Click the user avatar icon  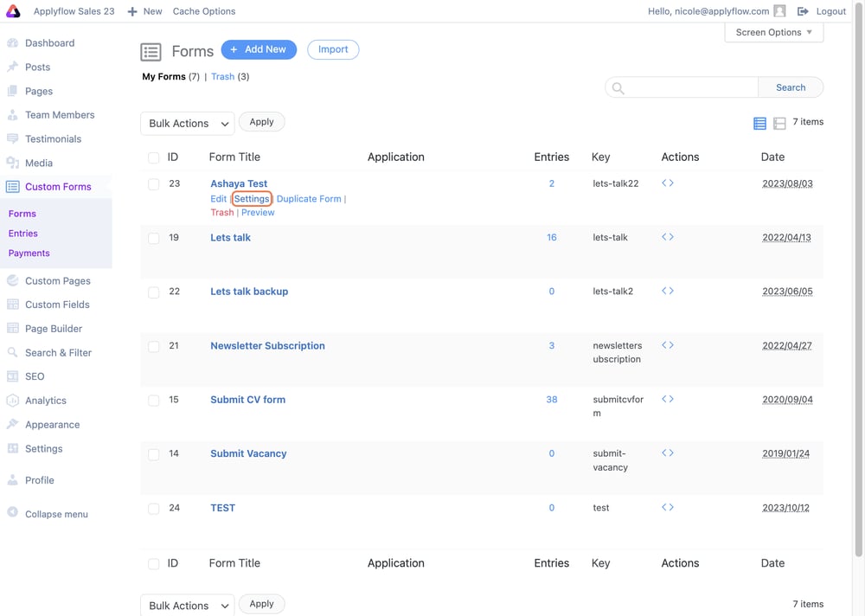pyautogui.click(x=779, y=11)
